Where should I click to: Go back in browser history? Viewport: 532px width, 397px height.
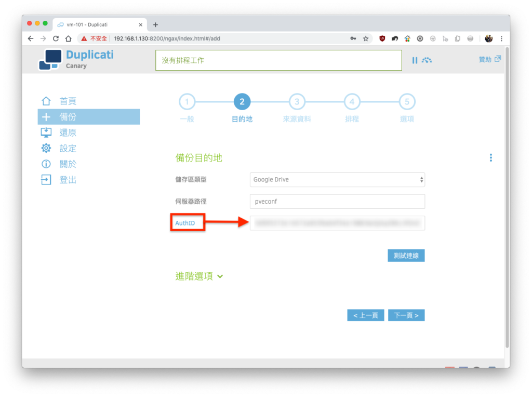[x=31, y=38]
